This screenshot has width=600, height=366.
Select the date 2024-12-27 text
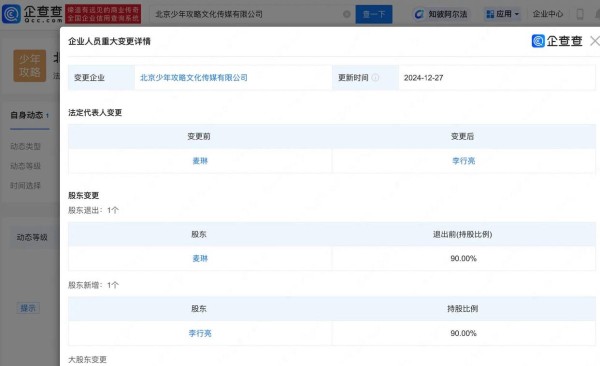pos(423,78)
